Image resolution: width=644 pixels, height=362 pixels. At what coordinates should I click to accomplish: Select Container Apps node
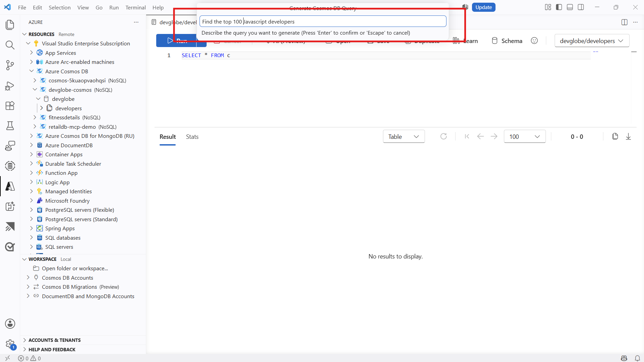click(64, 154)
